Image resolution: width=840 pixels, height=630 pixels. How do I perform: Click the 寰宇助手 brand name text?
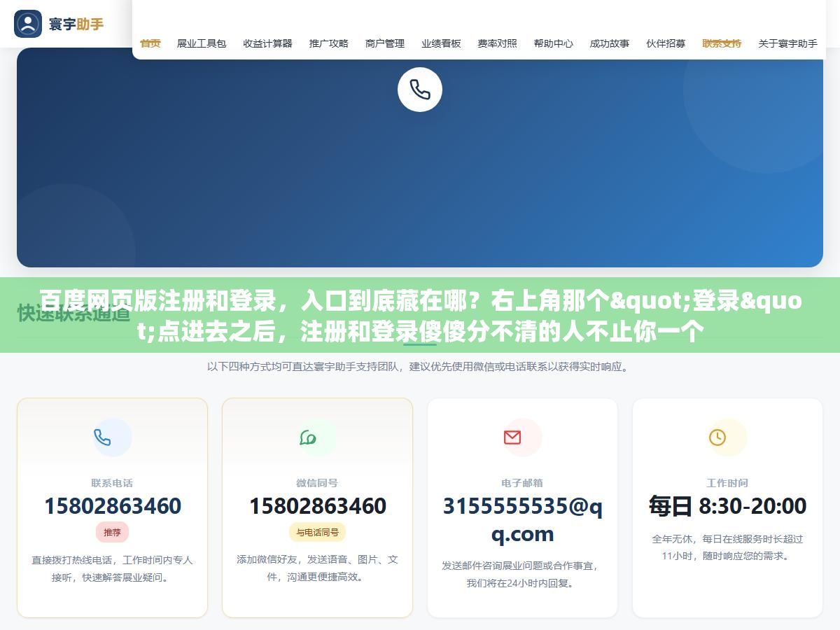click(76, 24)
